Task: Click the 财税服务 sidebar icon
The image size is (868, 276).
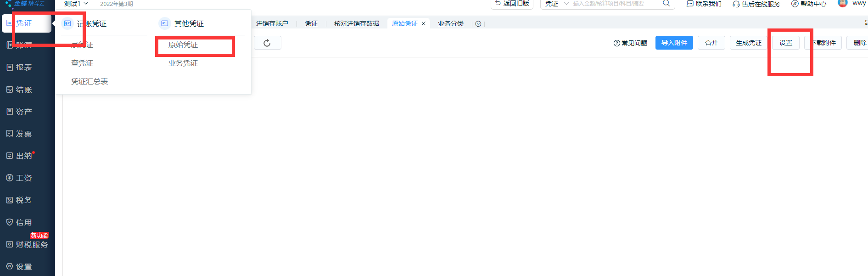Action: [x=10, y=244]
